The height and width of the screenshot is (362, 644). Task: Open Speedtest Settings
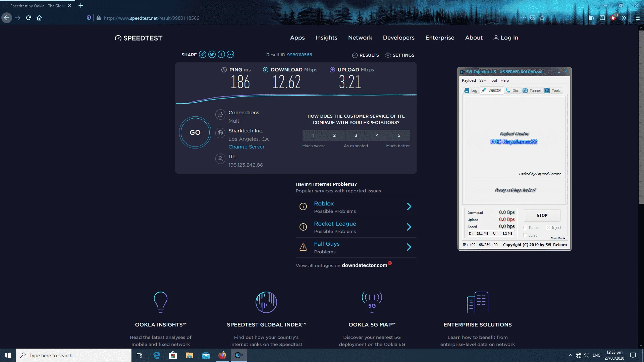click(400, 55)
